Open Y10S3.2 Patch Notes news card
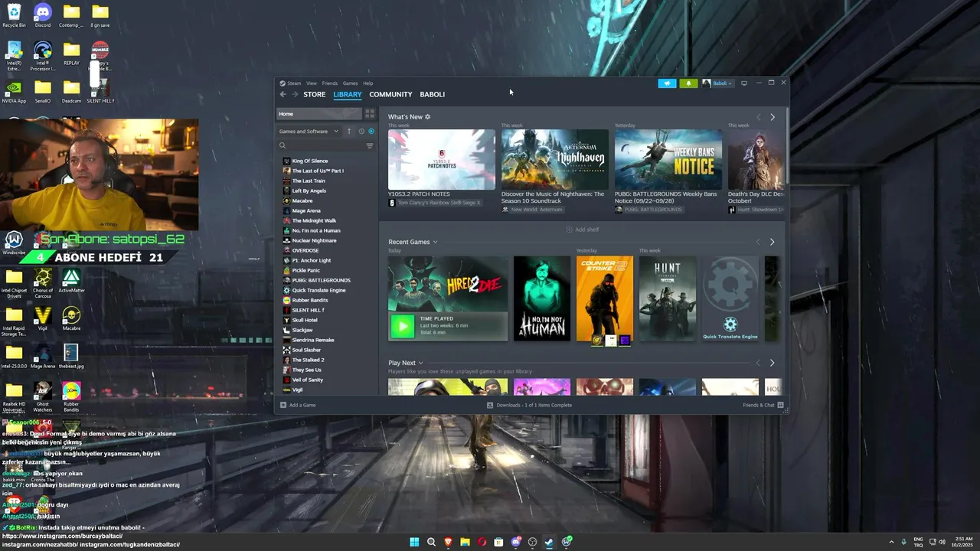Viewport: 980px width, 551px height. (x=442, y=159)
